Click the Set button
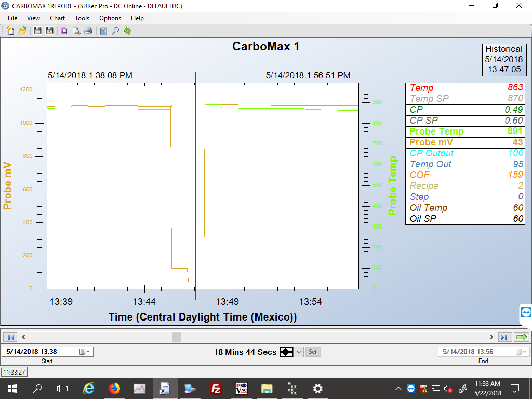Viewport: 532px width, 399px height. click(x=312, y=352)
